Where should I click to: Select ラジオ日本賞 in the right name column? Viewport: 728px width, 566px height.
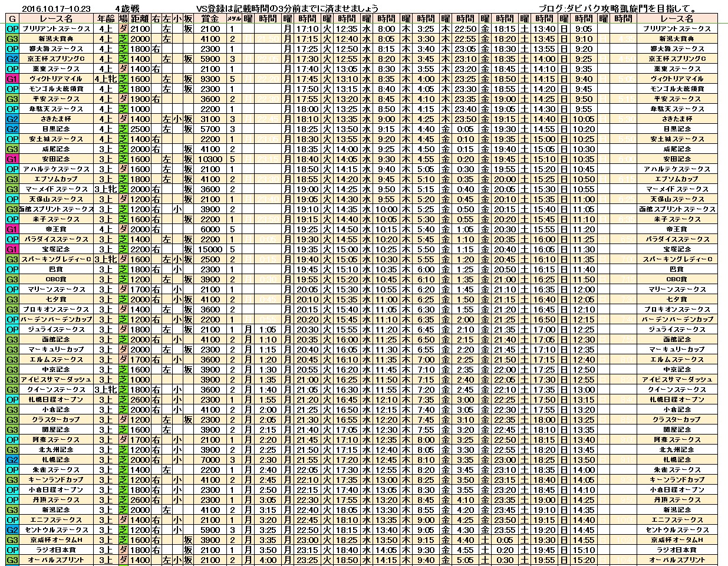[676, 549]
